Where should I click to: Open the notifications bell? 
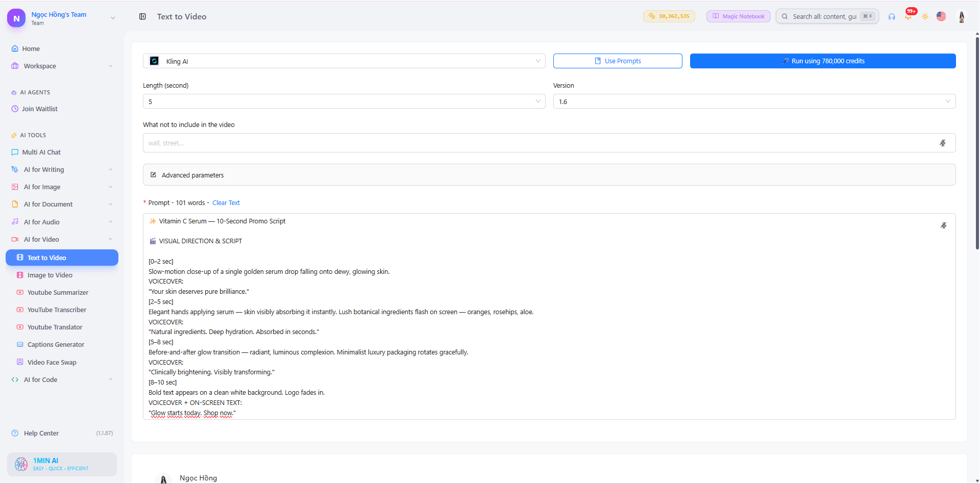tap(908, 17)
